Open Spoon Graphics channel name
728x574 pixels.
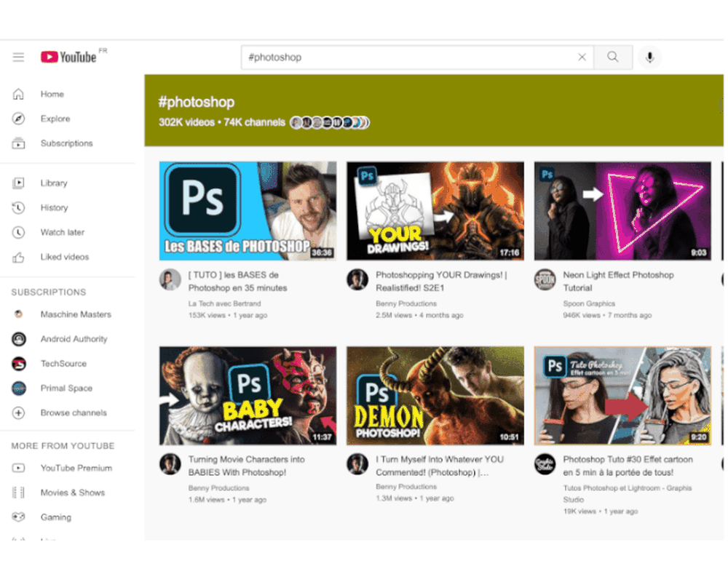pyautogui.click(x=589, y=303)
